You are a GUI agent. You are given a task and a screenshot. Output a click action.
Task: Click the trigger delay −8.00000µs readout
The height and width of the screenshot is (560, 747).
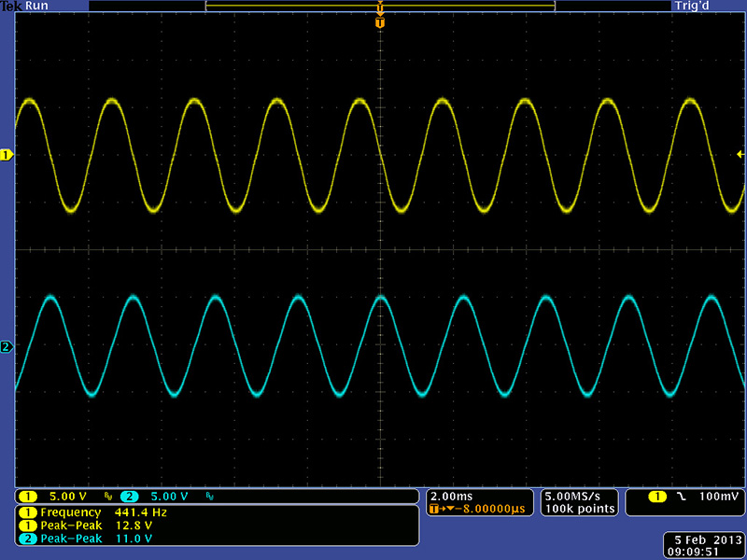click(x=479, y=509)
